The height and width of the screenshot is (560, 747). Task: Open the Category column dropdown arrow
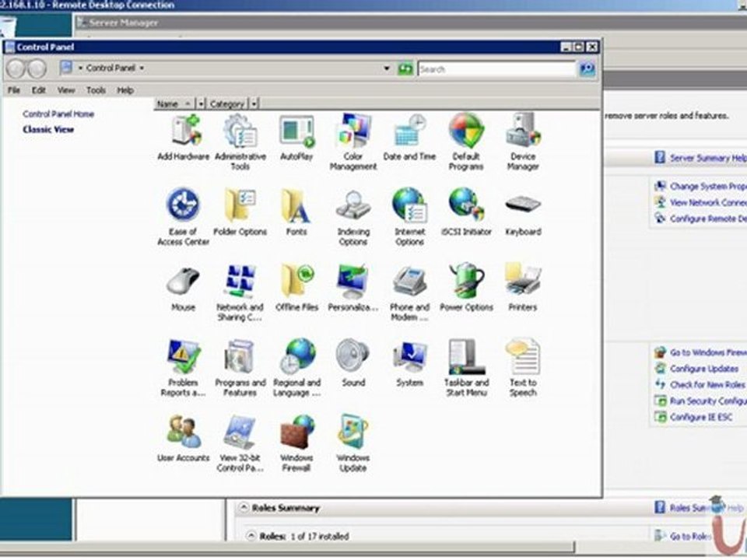[254, 103]
